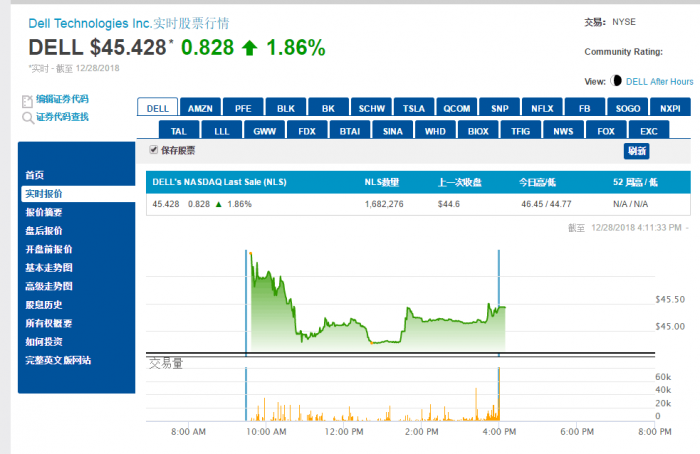700x454 pixels.
Task: Switch to the TAL ticker tab
Action: (179, 131)
